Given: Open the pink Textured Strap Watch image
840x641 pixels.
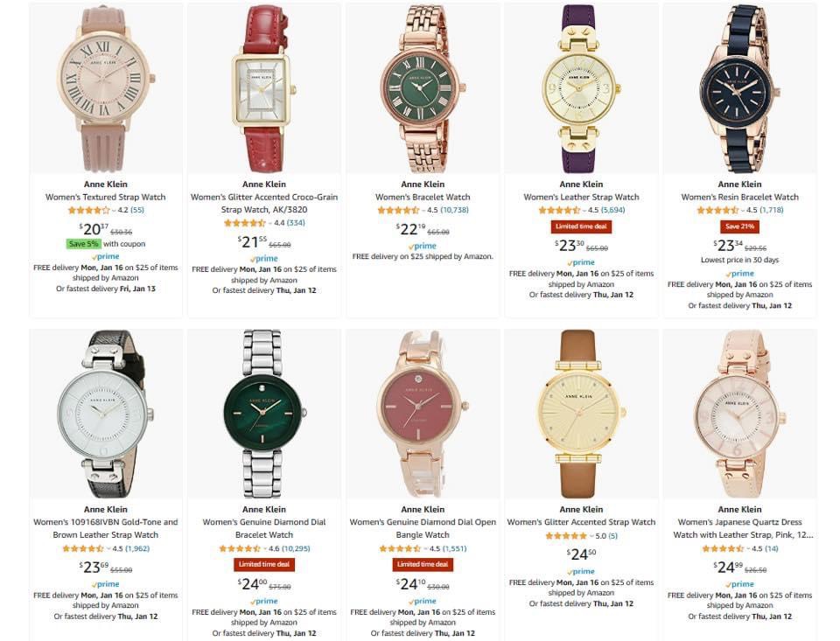Looking at the screenshot, I should [x=106, y=88].
